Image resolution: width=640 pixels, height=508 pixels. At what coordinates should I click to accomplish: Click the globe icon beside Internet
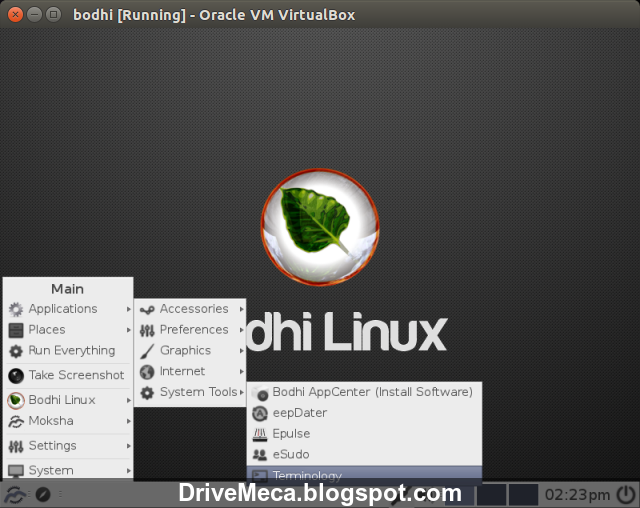pos(147,372)
